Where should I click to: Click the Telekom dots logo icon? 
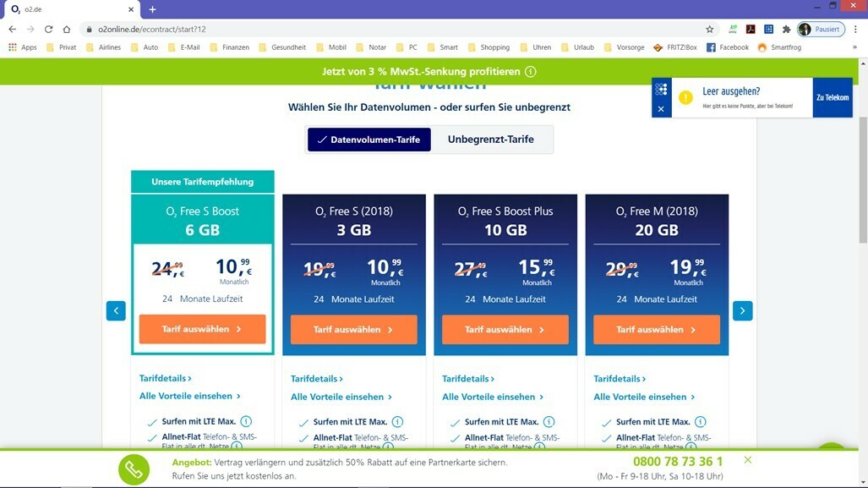point(661,89)
